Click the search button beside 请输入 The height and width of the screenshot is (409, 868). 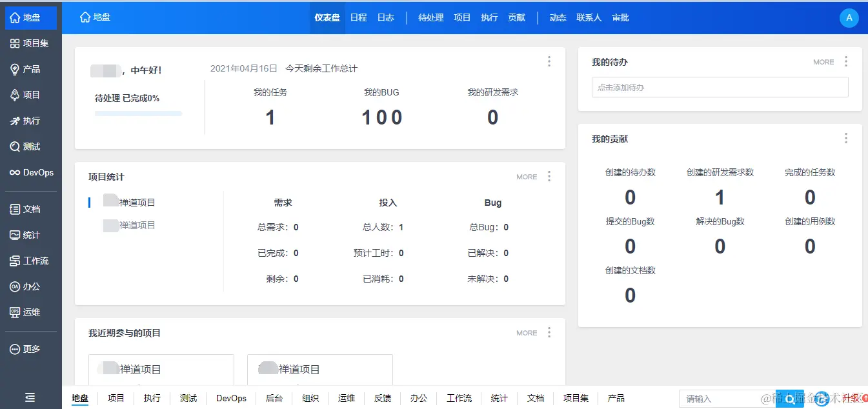click(x=789, y=399)
